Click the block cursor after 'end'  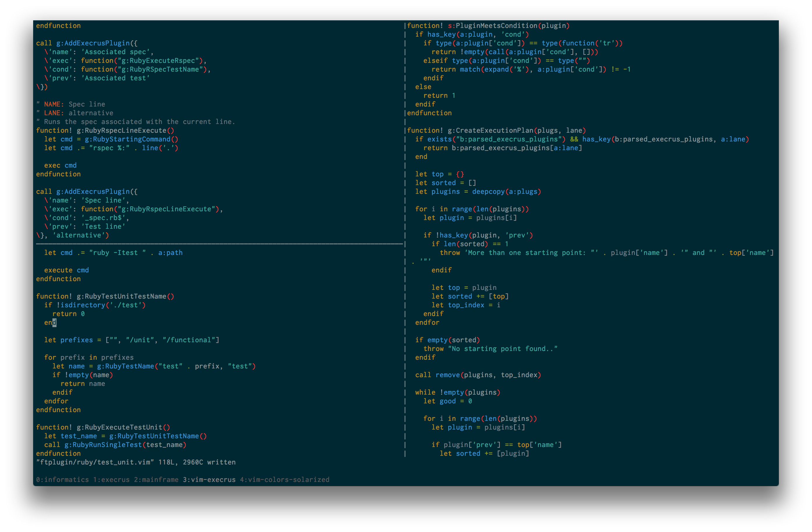pos(54,323)
